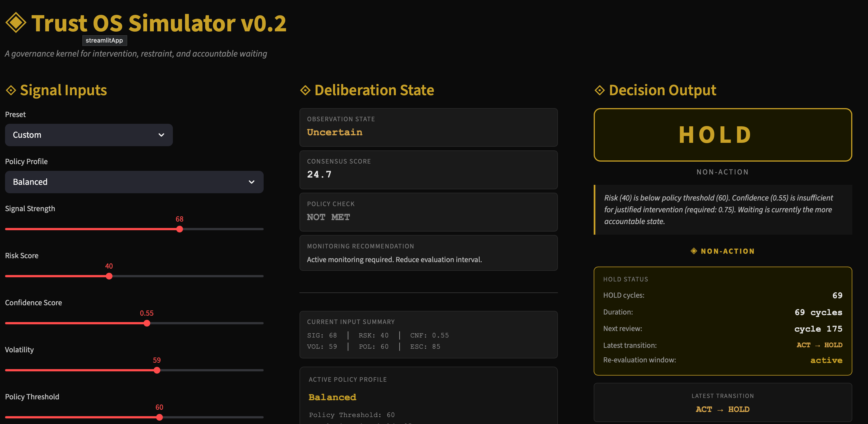This screenshot has width=868, height=424.
Task: Expand the Policy Profile dropdown showing Balanced
Action: (x=134, y=182)
